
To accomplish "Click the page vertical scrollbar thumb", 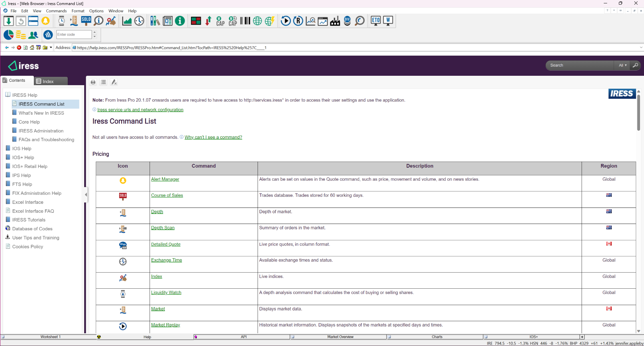I will 639,113.
